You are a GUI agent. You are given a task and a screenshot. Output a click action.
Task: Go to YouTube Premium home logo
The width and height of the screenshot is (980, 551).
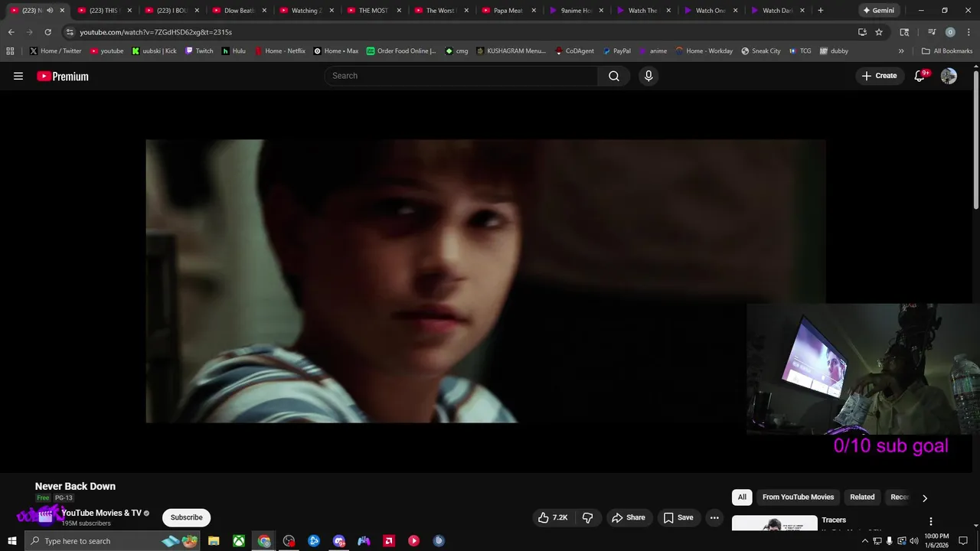63,76
